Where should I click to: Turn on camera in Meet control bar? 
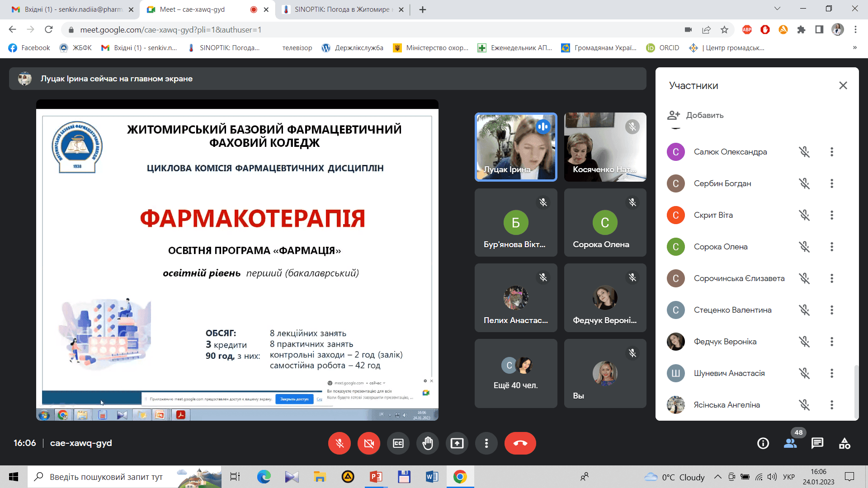click(369, 443)
